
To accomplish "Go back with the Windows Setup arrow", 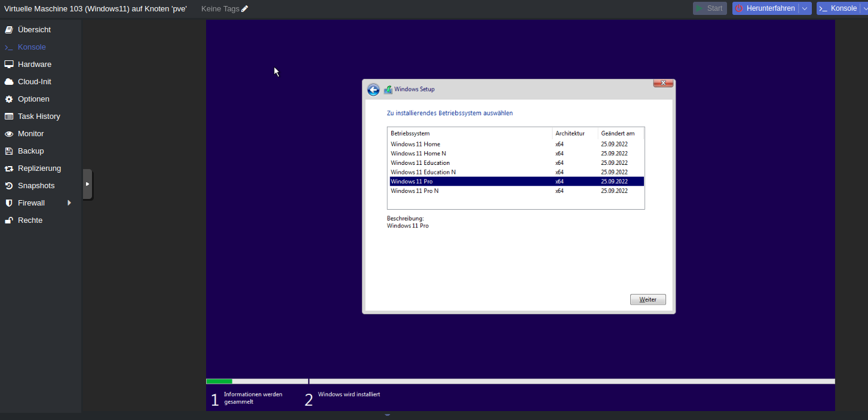I will click(x=373, y=90).
